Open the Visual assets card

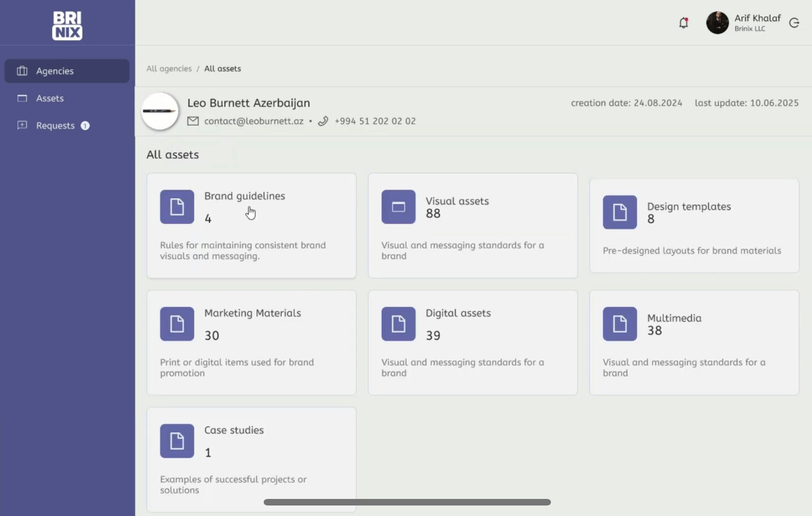coord(473,225)
